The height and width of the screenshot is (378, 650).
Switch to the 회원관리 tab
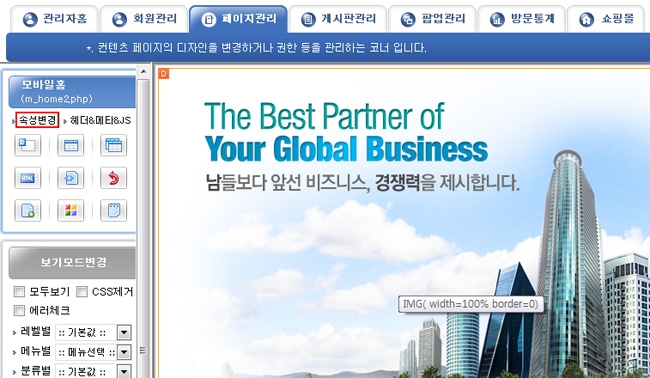tap(144, 19)
